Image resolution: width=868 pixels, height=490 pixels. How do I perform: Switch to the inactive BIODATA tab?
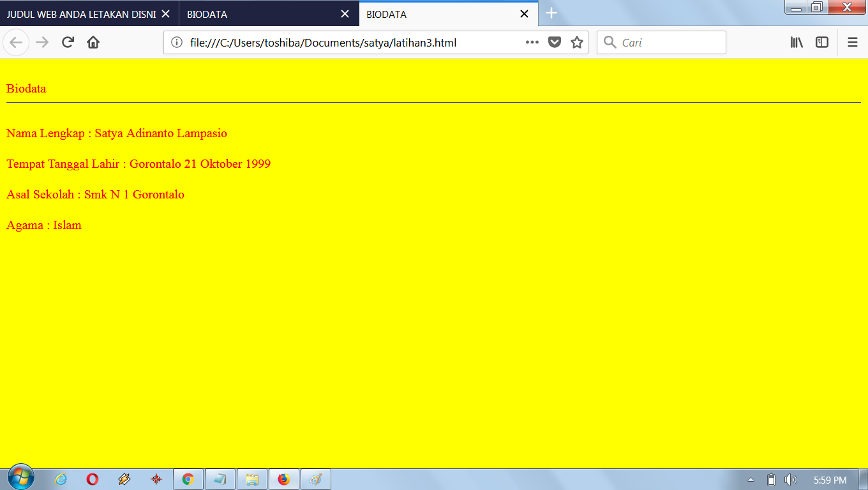point(269,14)
